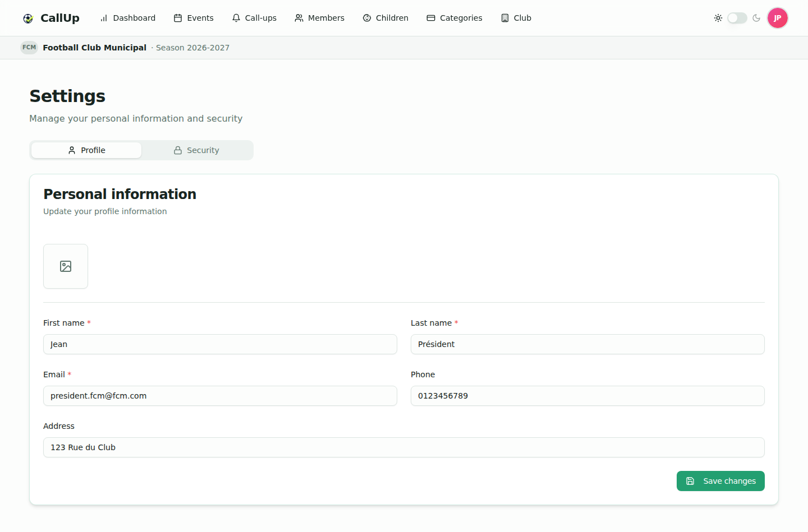Navigate to the Members section

click(320, 18)
